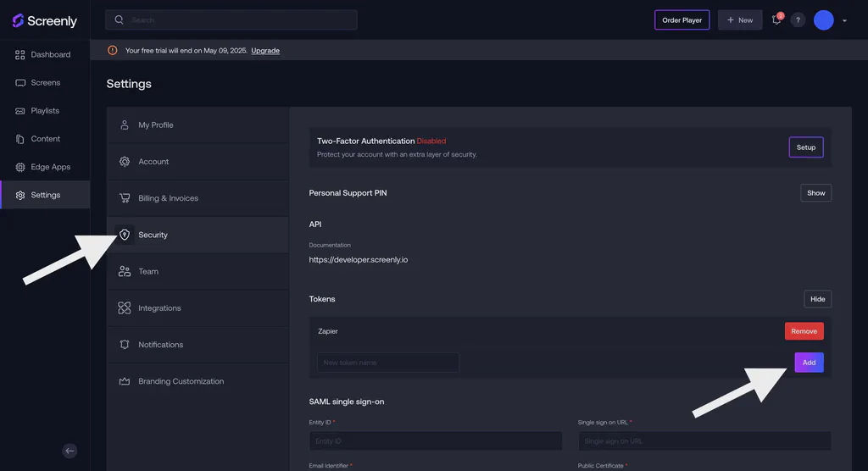Viewport: 868px width, 471px height.
Task: Follow the Upgrade link
Action: click(265, 50)
